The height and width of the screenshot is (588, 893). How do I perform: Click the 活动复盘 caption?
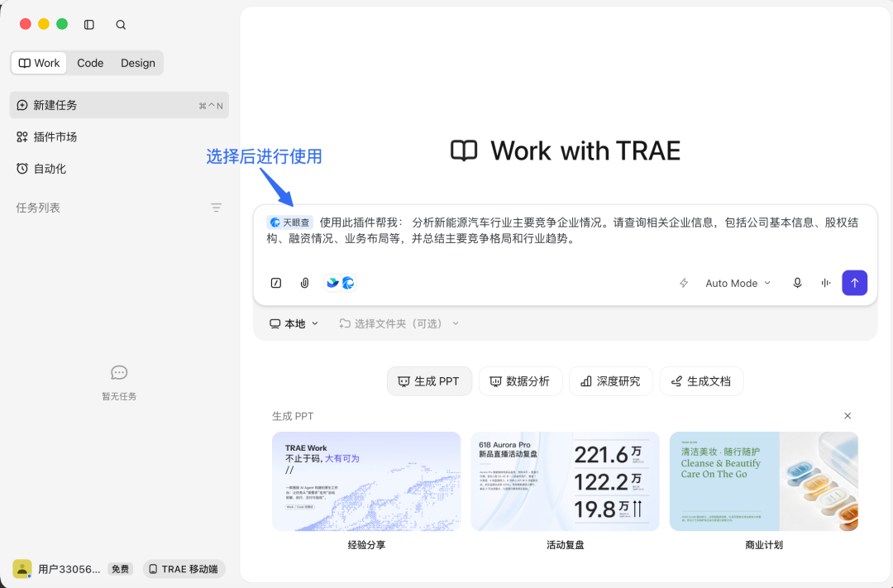565,545
